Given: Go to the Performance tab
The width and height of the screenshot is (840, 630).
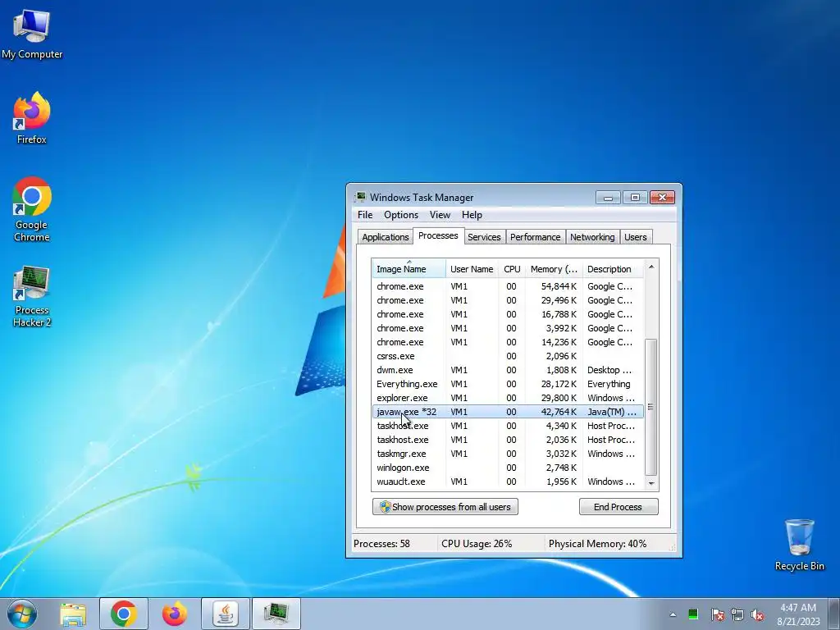Looking at the screenshot, I should 535,237.
